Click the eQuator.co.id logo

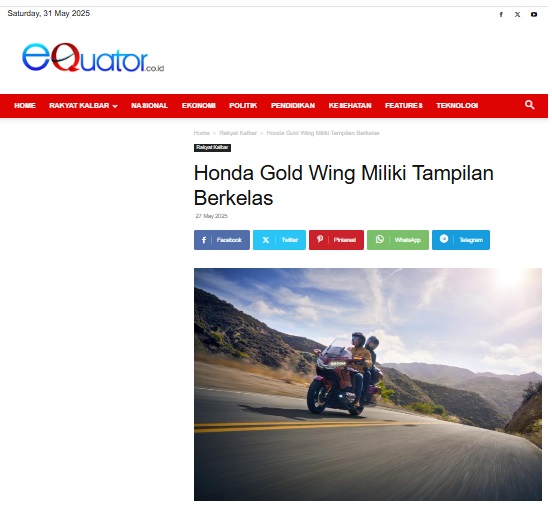tap(93, 58)
